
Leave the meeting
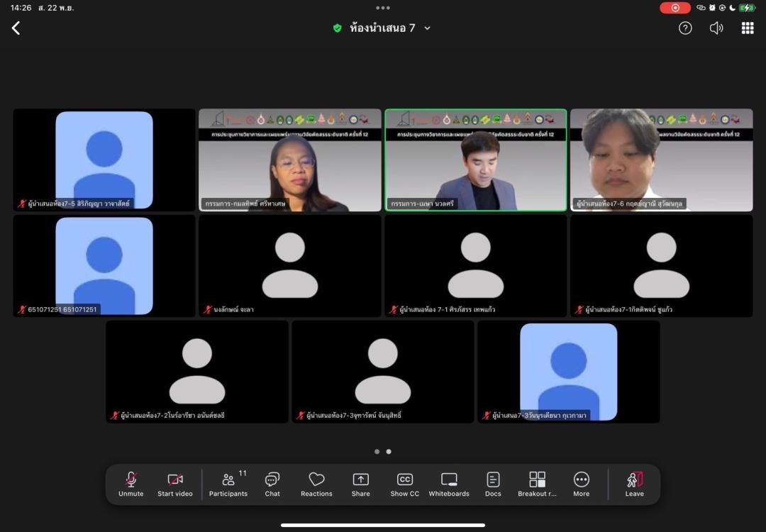click(634, 484)
